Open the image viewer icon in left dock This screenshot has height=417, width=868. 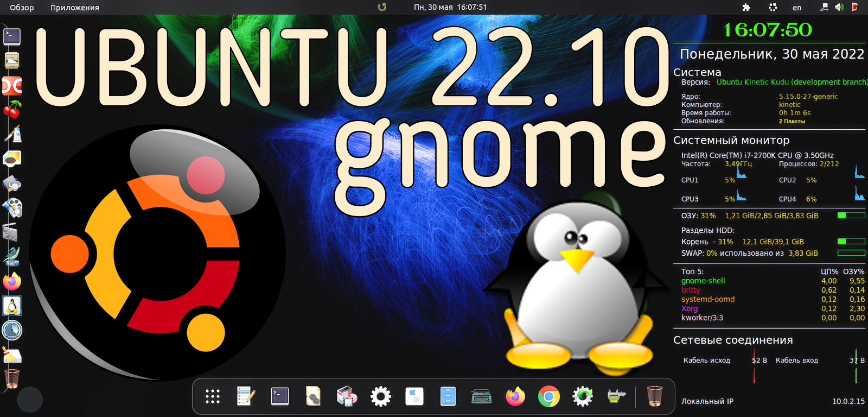pyautogui.click(x=12, y=158)
